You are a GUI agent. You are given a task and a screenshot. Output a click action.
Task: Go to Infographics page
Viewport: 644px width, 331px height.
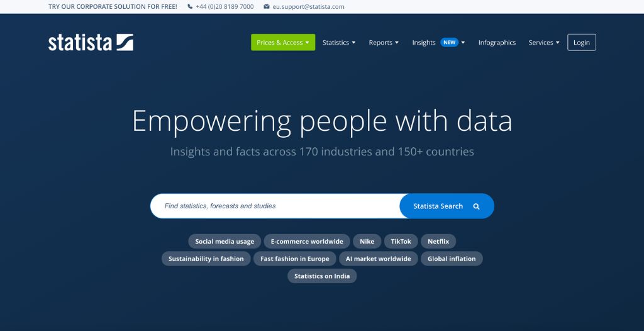coord(497,43)
